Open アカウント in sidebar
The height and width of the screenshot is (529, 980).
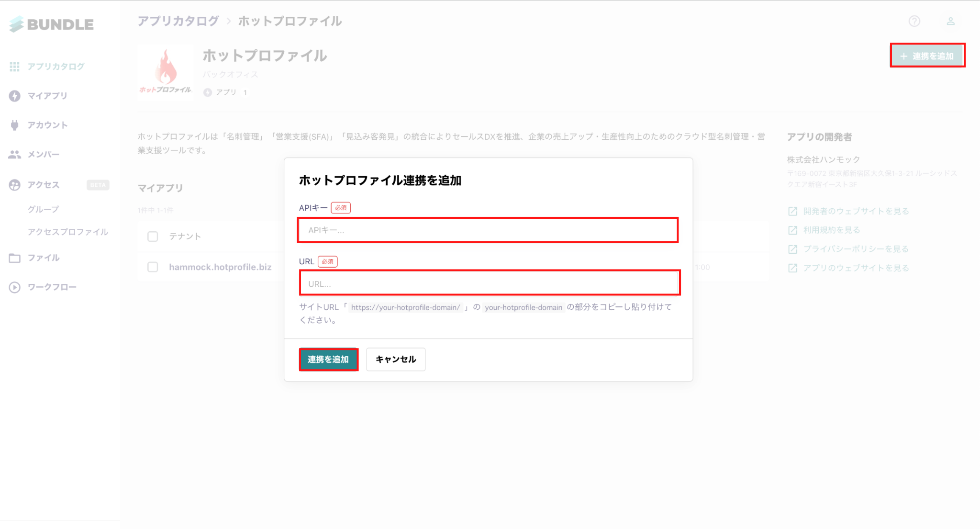[47, 125]
